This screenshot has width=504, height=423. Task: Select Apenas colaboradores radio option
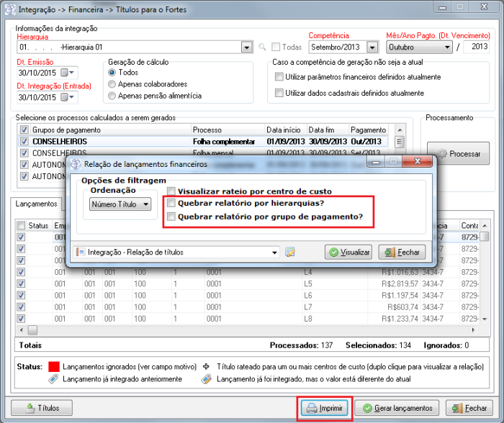(x=112, y=84)
